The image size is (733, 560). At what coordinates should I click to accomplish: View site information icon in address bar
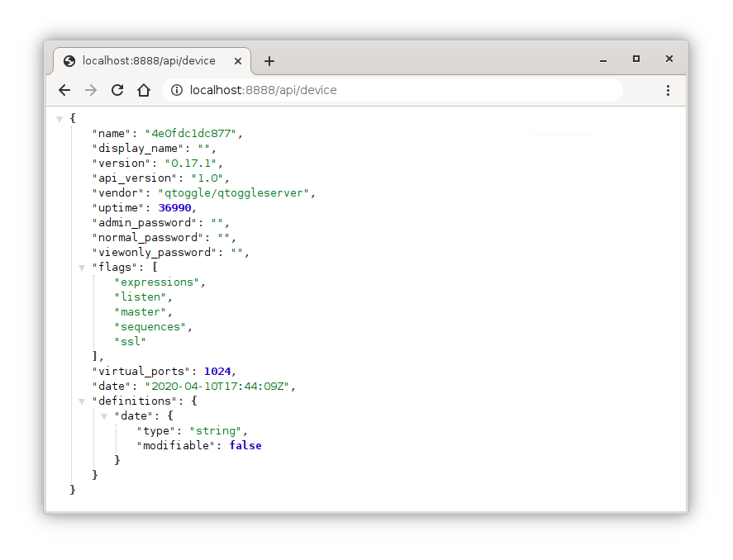176,90
